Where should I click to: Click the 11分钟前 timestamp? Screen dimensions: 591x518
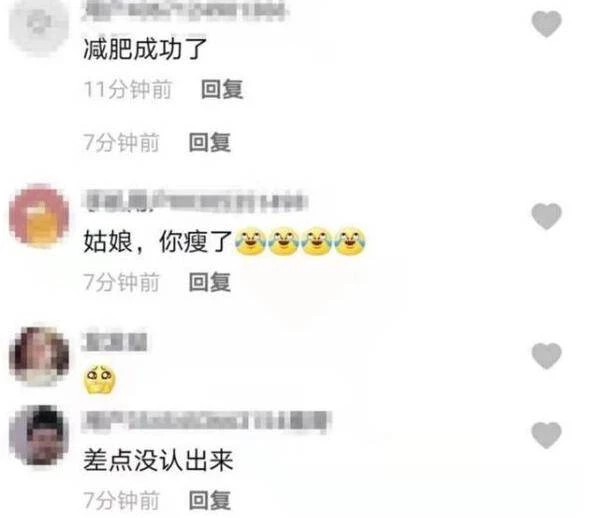point(128,90)
